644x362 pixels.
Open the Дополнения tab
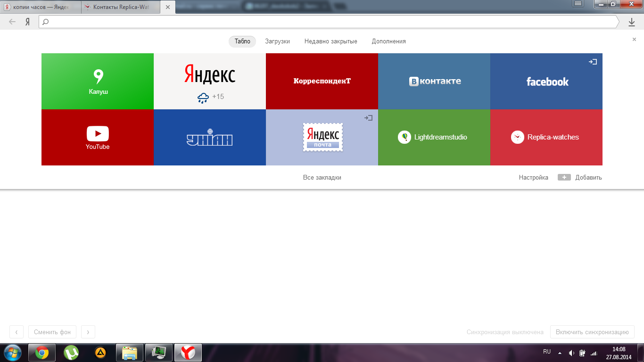point(389,41)
